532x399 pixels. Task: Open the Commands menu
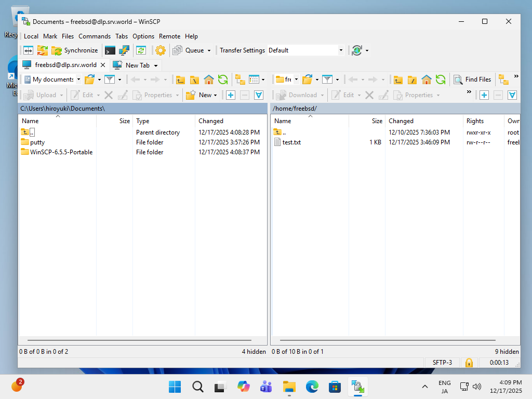tap(95, 36)
